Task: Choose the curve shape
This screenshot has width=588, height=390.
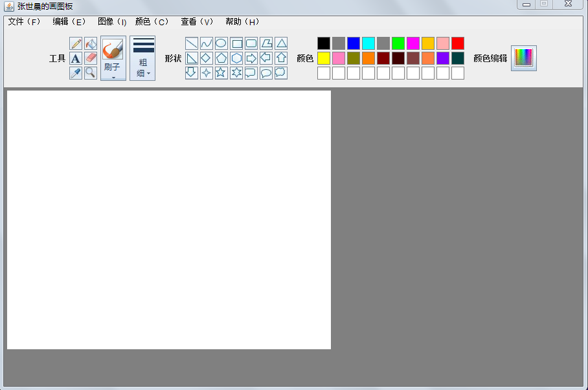Action: 207,43
